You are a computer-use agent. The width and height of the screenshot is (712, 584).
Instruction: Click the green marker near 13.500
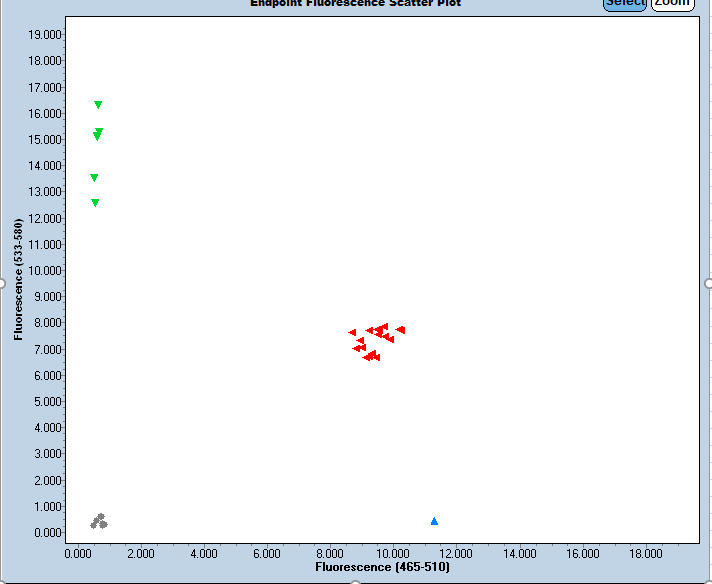click(x=94, y=178)
